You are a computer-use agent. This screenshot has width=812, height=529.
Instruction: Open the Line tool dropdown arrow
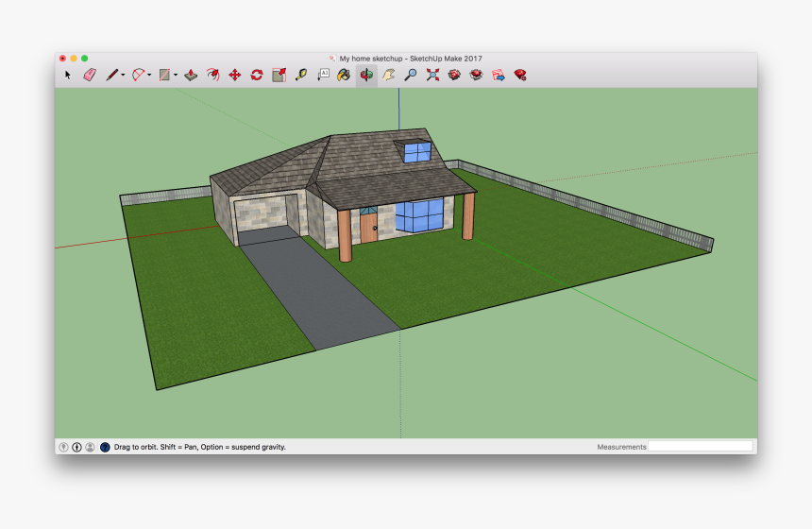[123, 76]
